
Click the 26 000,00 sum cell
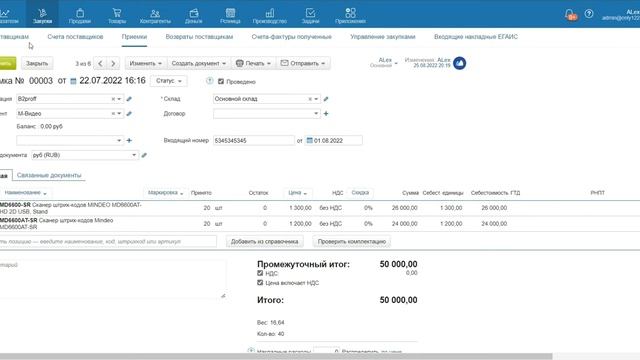point(404,208)
